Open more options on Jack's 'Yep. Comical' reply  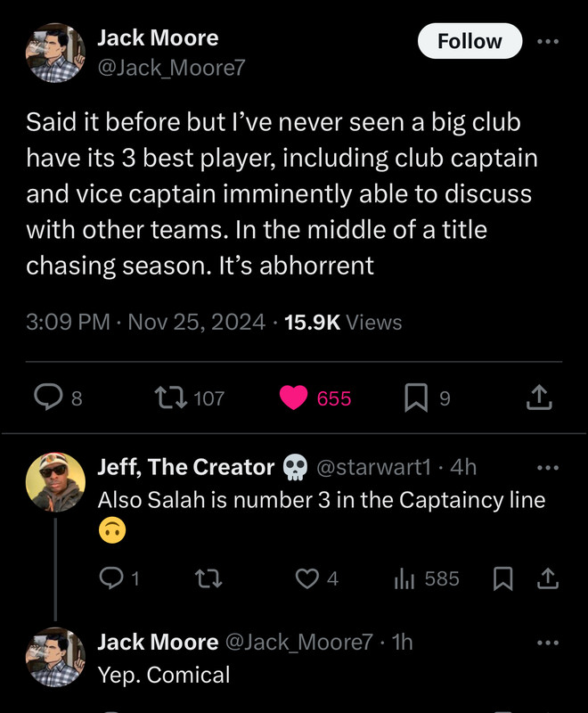[x=548, y=643]
